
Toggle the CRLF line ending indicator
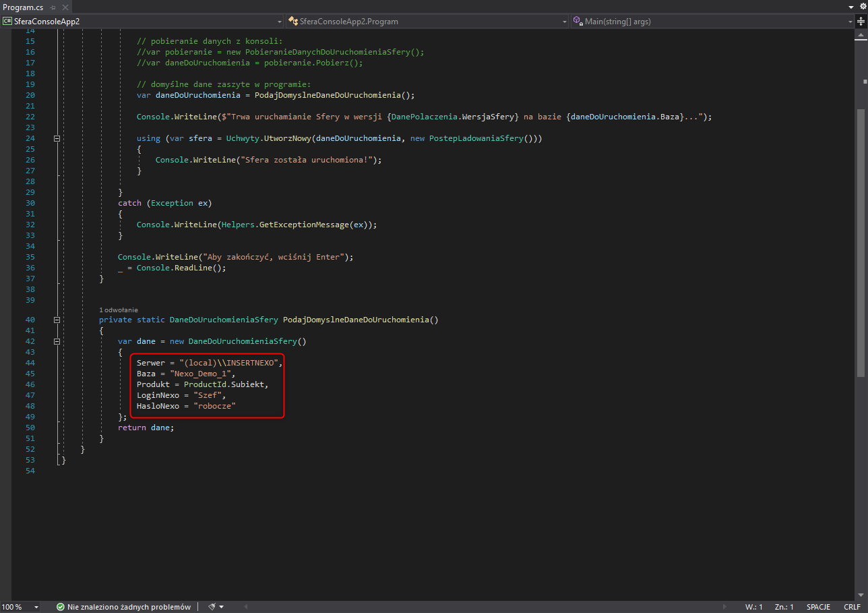click(x=852, y=607)
